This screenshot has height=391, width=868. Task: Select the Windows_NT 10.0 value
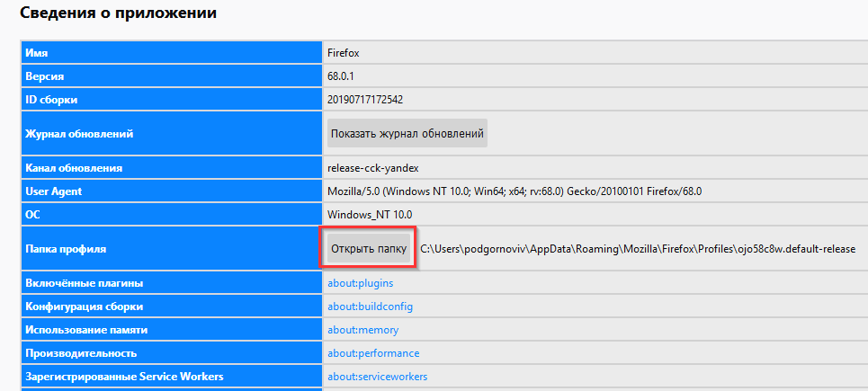tap(370, 215)
